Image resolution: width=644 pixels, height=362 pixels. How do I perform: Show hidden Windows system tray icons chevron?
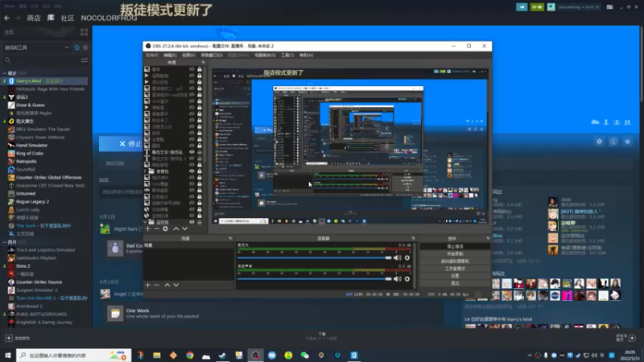pyautogui.click(x=530, y=356)
